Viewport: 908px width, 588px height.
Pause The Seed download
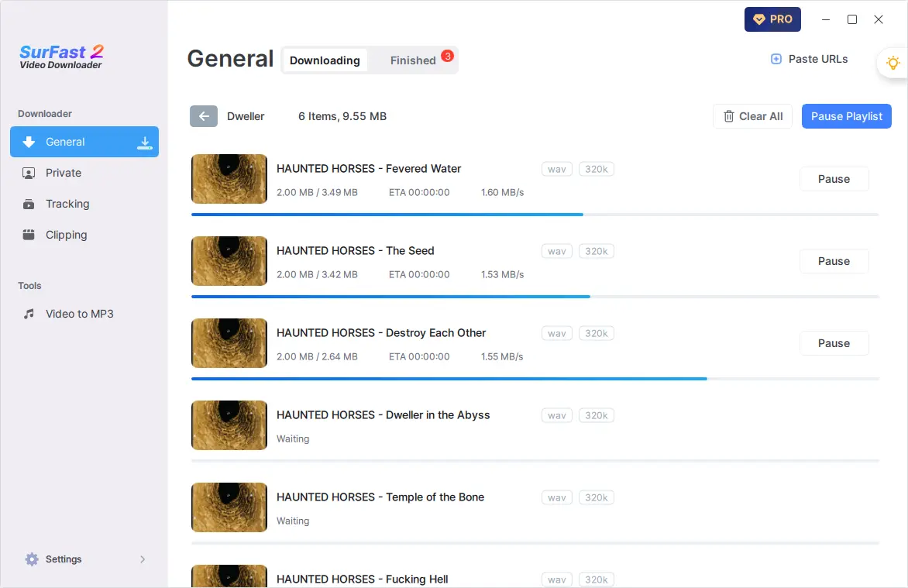click(x=834, y=261)
